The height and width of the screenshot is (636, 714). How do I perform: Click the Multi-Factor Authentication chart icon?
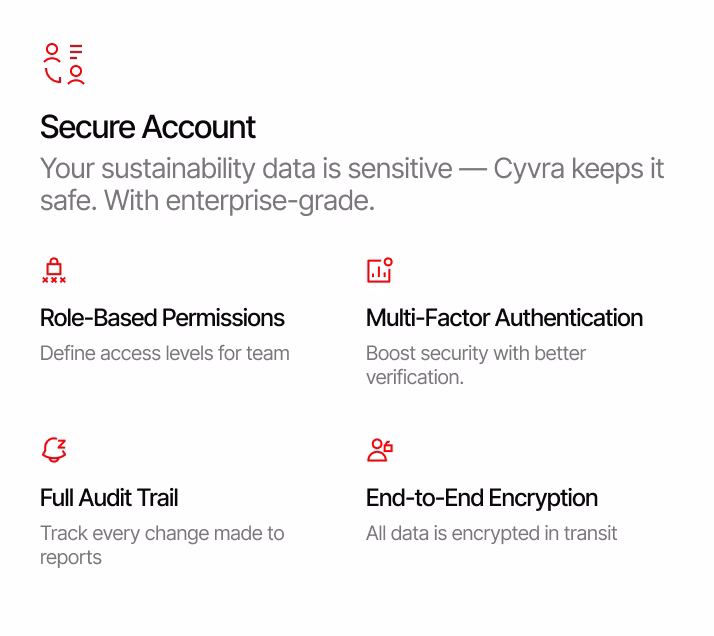380,270
